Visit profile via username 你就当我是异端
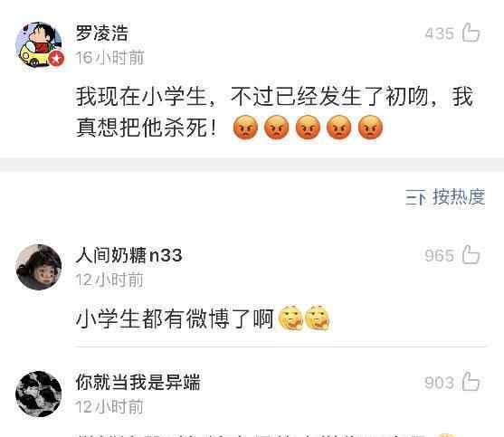The height and width of the screenshot is (437, 504). [x=138, y=382]
